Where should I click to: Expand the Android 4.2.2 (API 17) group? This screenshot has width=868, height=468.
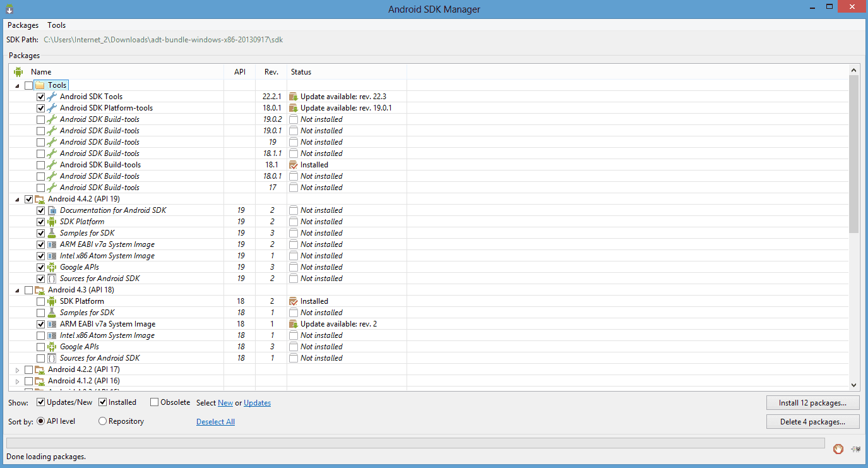17,369
